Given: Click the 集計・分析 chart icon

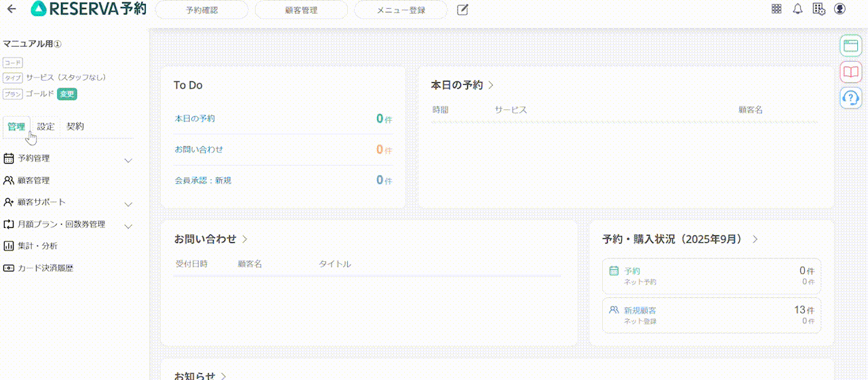Looking at the screenshot, I should tap(9, 246).
